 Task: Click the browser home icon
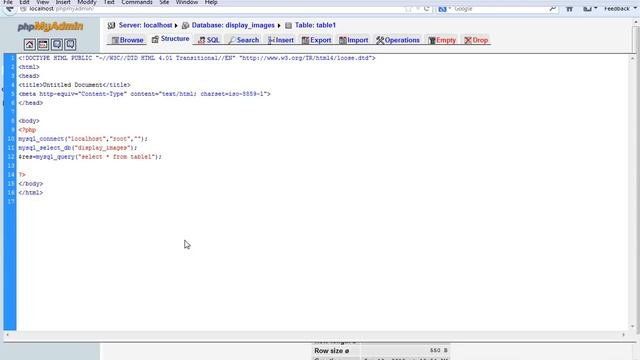(569, 8)
